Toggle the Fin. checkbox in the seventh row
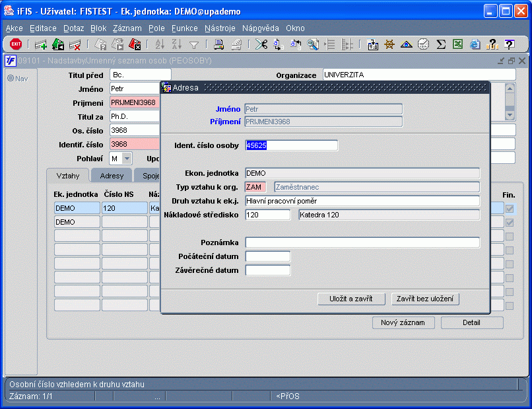Image resolution: width=532 pixels, height=409 pixels. [x=510, y=292]
